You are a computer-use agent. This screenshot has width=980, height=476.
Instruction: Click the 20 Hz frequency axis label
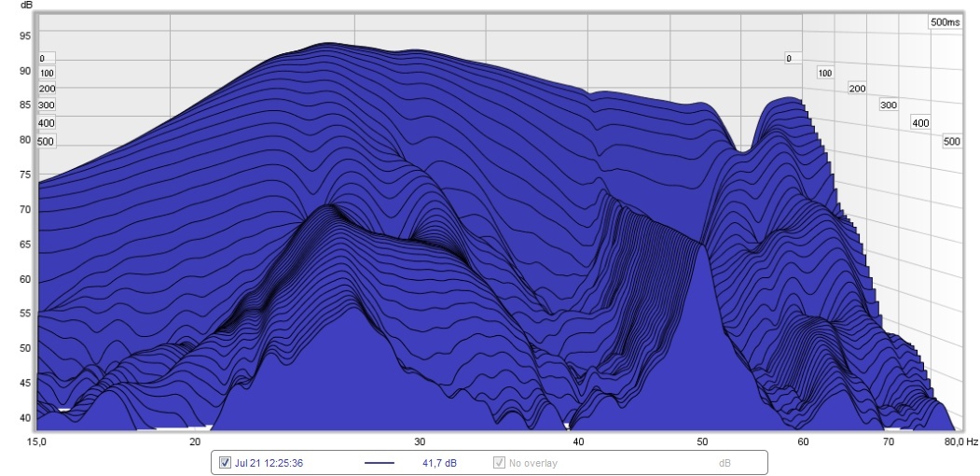point(194,442)
